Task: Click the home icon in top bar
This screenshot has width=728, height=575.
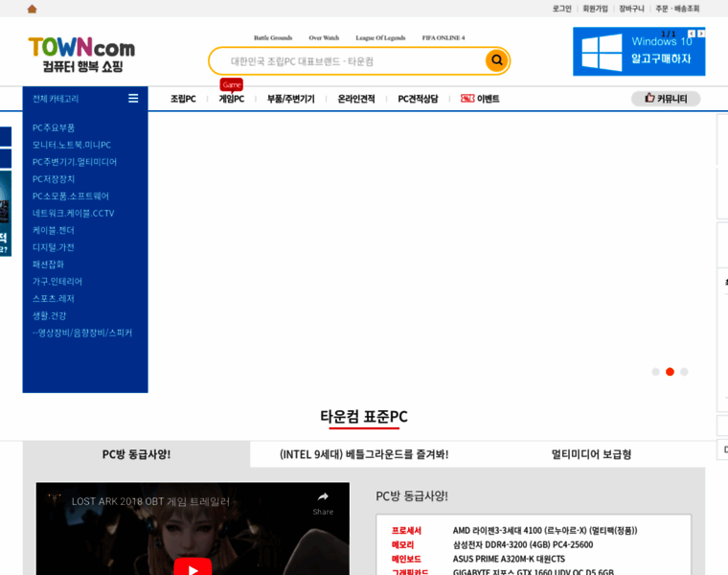Action: (32, 9)
